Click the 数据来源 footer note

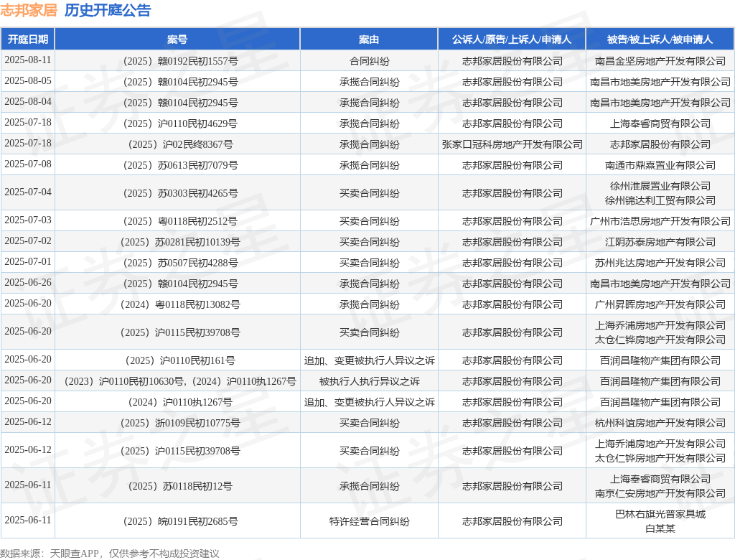110,554
